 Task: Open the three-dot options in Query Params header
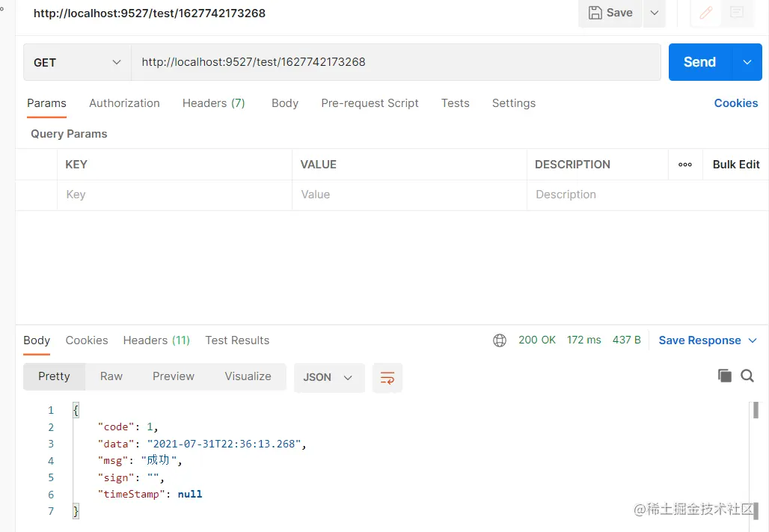(x=685, y=164)
